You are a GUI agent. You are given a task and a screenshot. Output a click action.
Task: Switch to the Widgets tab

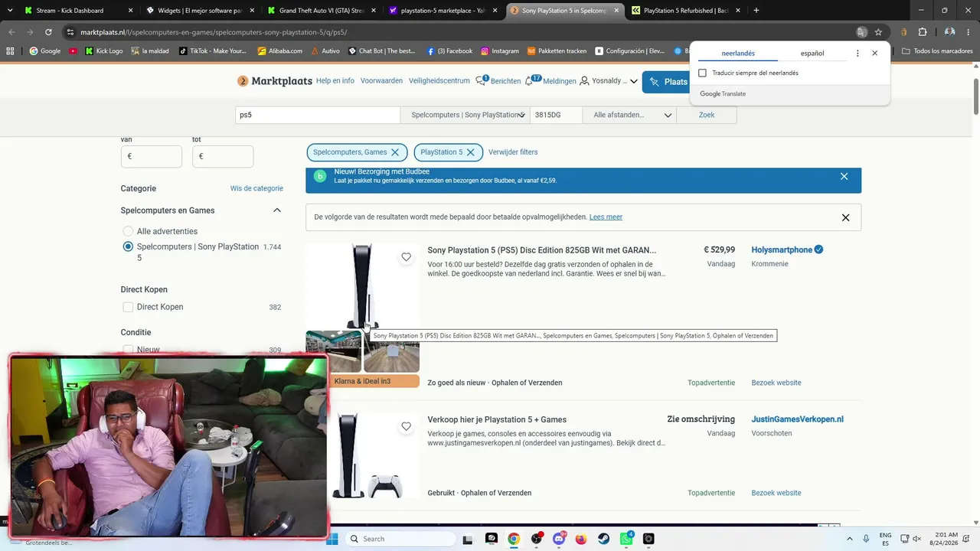(199, 11)
